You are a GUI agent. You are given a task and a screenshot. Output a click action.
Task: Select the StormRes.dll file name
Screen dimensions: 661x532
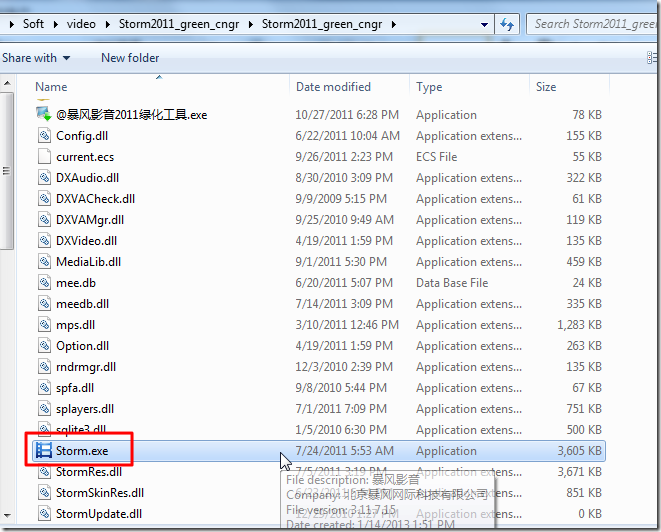tap(89, 472)
